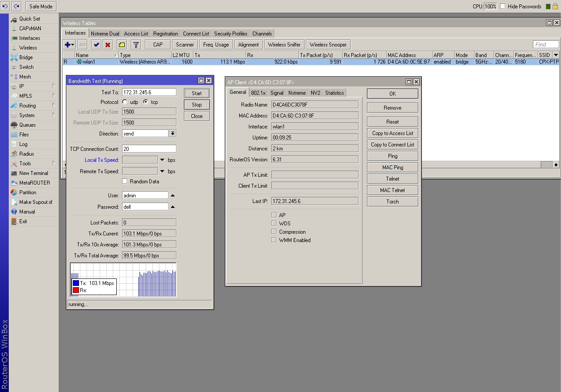
Task: Click the yellow comment note icon
Action: pyautogui.click(x=122, y=45)
